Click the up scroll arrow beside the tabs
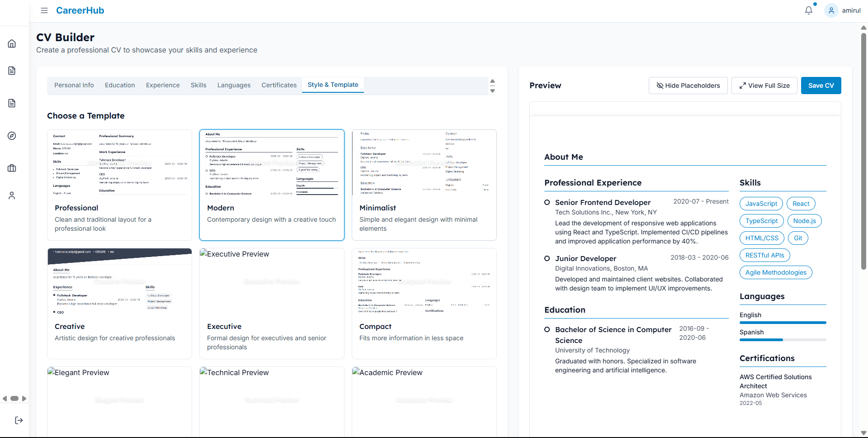Image resolution: width=868 pixels, height=438 pixels. [x=493, y=81]
